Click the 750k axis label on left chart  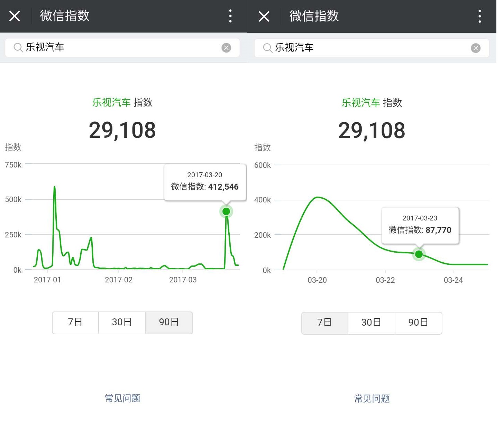point(13,165)
